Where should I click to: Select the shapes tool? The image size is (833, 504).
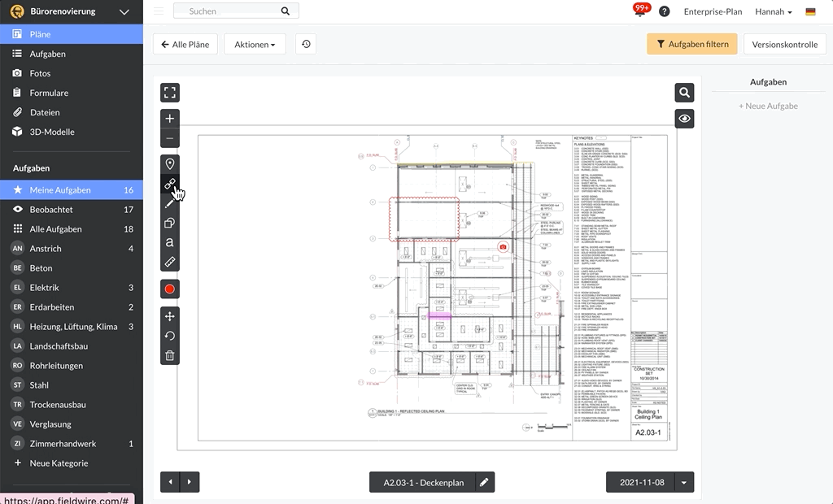[x=170, y=223]
